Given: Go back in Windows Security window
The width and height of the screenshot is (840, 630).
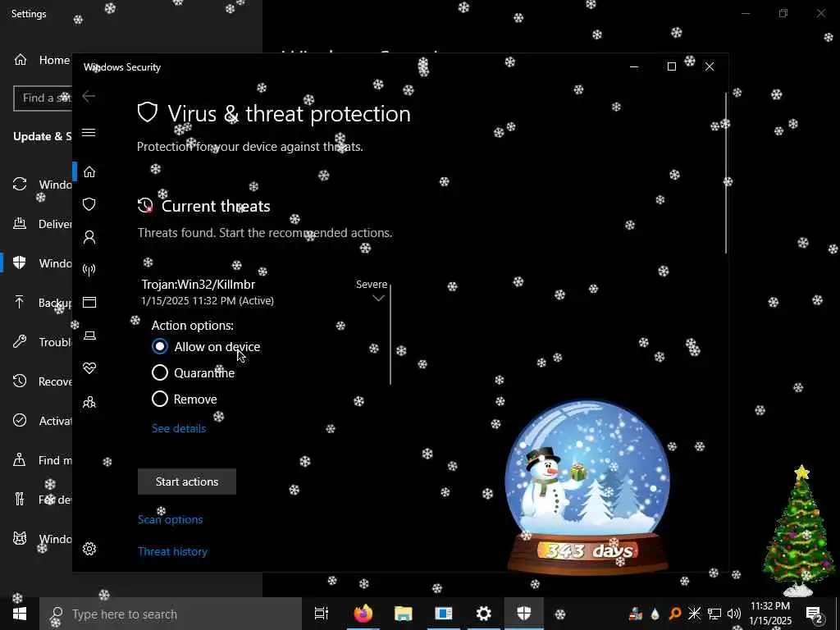Looking at the screenshot, I should point(89,97).
